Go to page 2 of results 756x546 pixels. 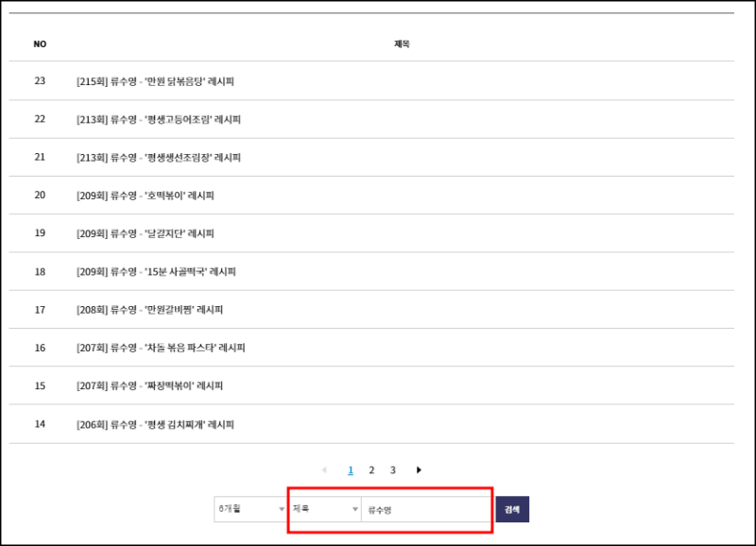[371, 469]
